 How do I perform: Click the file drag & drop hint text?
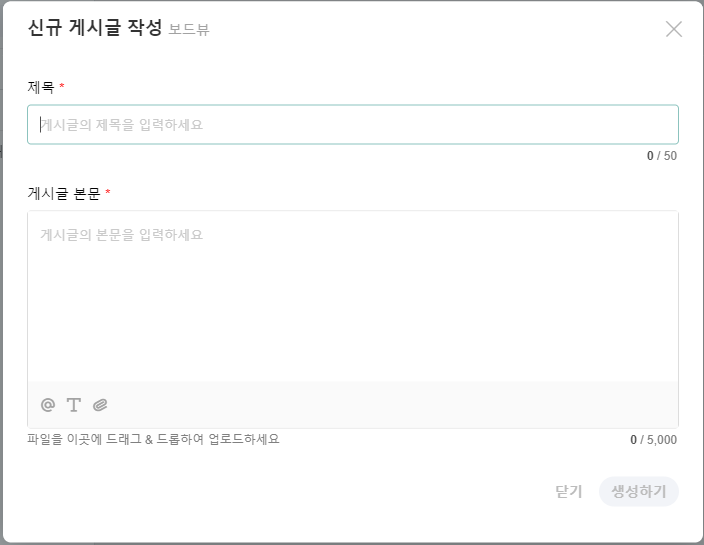[x=153, y=439]
